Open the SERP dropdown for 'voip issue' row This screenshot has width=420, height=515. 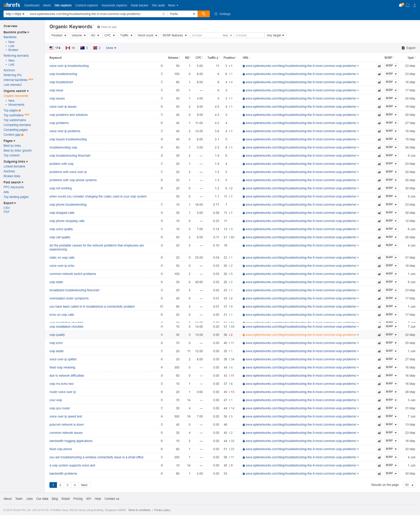point(391,90)
